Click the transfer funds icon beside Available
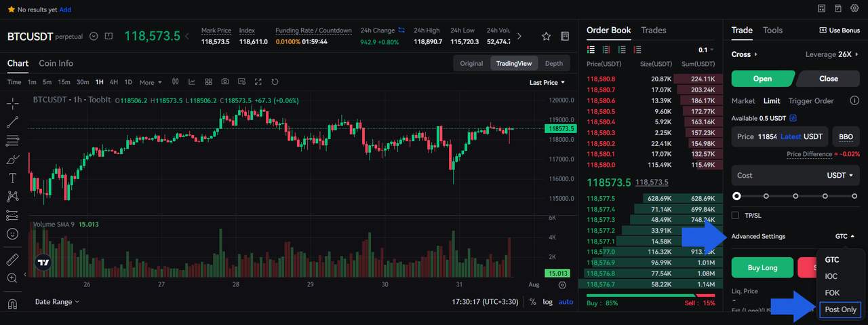This screenshot has height=325, width=868. click(793, 118)
